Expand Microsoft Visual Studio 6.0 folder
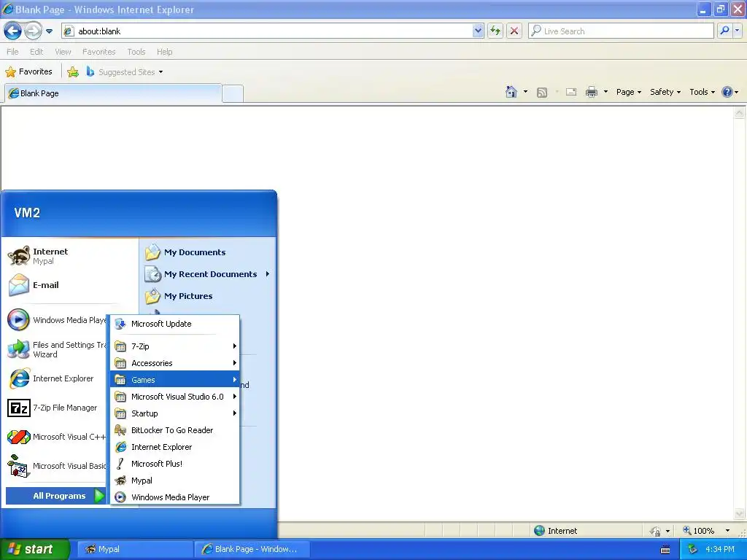Image resolution: width=747 pixels, height=560 pixels. pyautogui.click(x=175, y=397)
